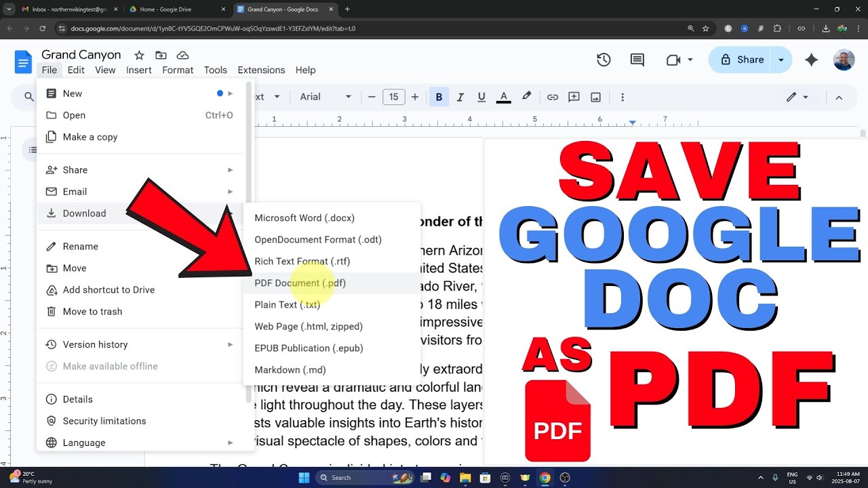
Task: Select Make a copy
Action: 140,137
